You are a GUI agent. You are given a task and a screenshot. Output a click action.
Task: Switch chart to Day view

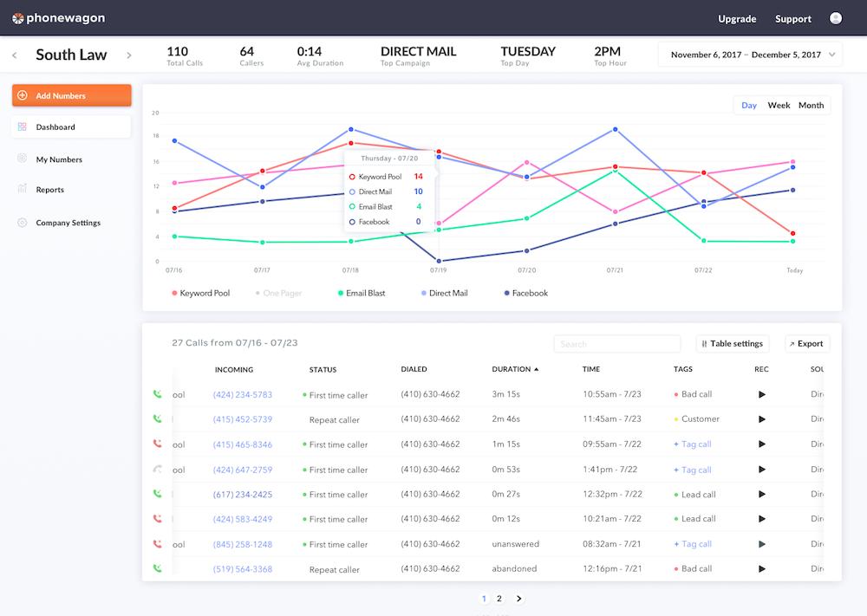pyautogui.click(x=749, y=106)
